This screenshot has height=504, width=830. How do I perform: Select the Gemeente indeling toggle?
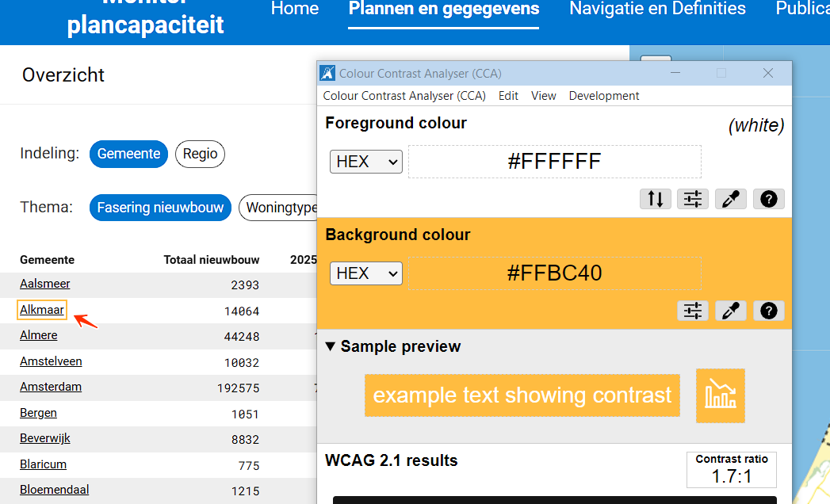[128, 154]
